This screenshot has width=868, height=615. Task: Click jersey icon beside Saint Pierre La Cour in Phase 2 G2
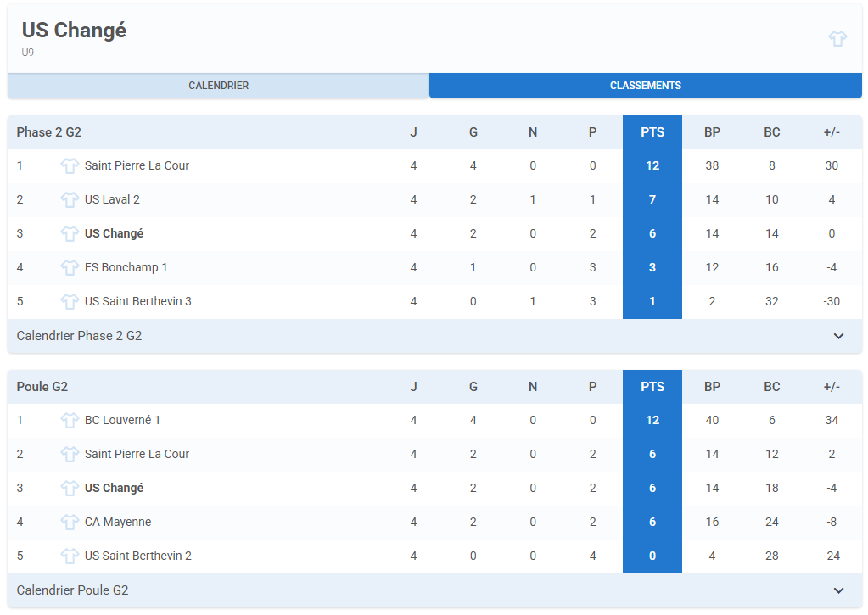70,166
